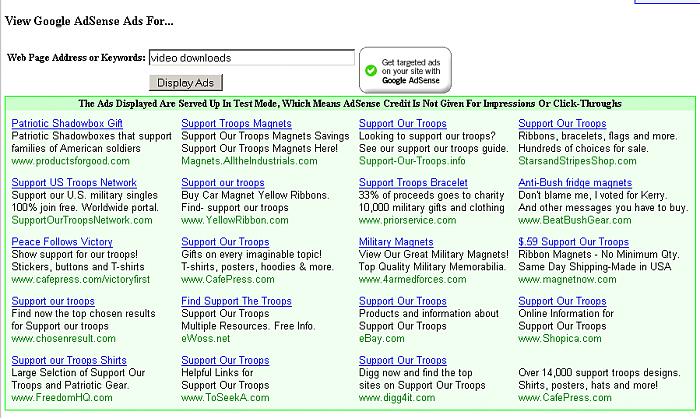Click the Magnets.AlltheIndustrials.com URL text
700x419 pixels.
249,161
